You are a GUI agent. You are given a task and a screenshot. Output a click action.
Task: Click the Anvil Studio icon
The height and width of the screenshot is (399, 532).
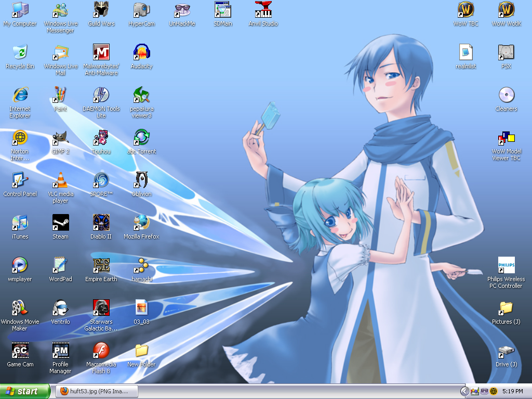(263, 10)
